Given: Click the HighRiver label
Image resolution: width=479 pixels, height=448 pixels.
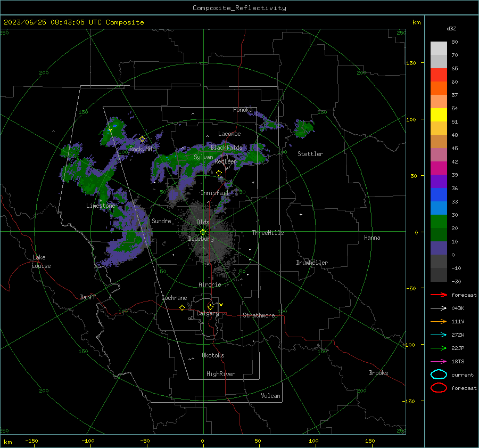Looking at the screenshot, I should point(221,374).
